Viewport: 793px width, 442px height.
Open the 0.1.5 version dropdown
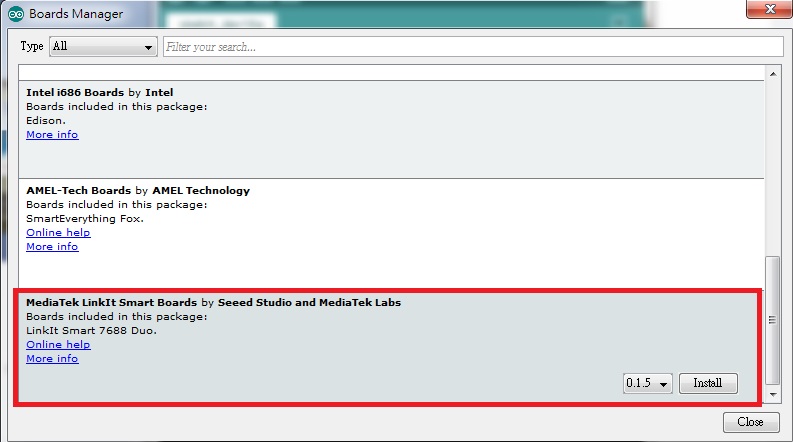pyautogui.click(x=647, y=383)
